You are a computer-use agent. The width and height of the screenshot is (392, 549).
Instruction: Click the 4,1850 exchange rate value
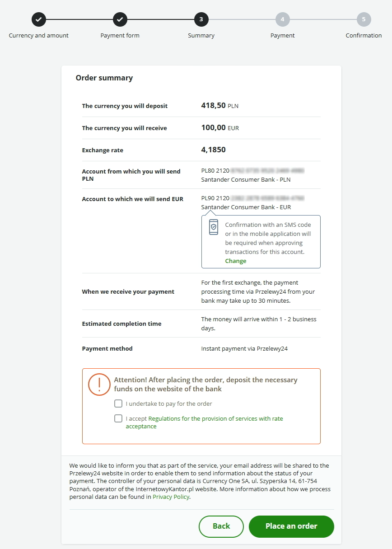pos(213,150)
